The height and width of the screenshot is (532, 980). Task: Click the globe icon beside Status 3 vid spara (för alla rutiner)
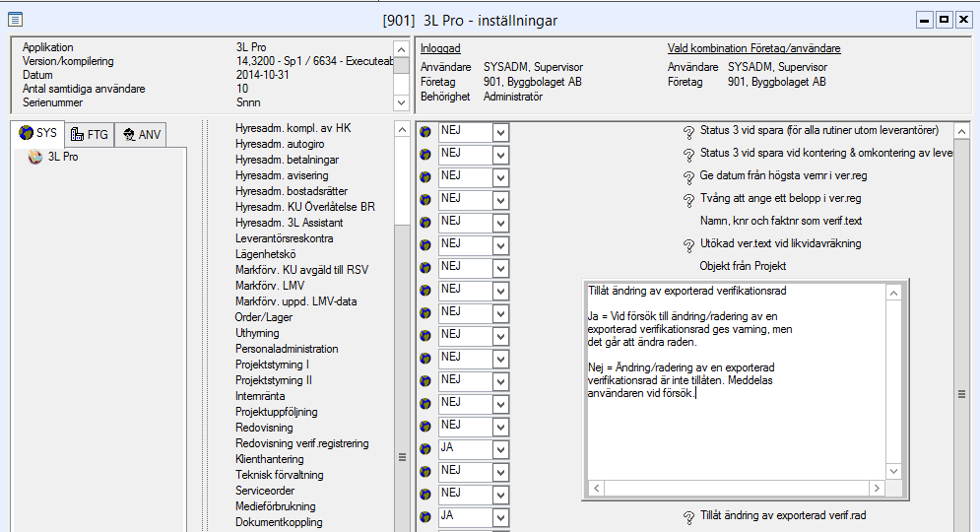(425, 132)
